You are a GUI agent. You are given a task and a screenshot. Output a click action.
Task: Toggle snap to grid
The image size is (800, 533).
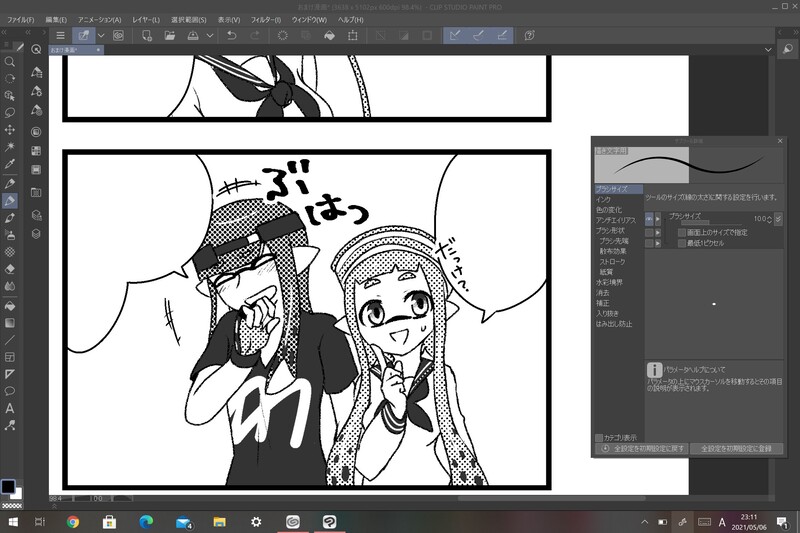coord(502,35)
